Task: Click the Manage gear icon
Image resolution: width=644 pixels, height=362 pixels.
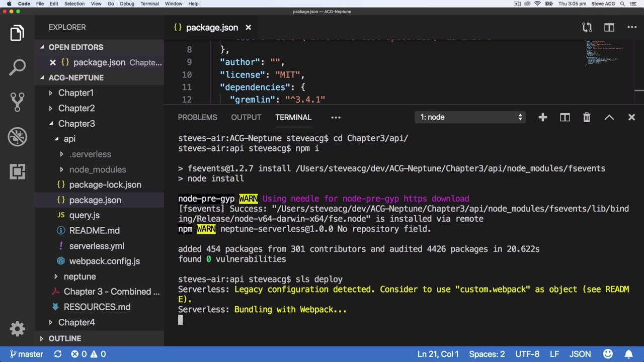Action: [17, 329]
